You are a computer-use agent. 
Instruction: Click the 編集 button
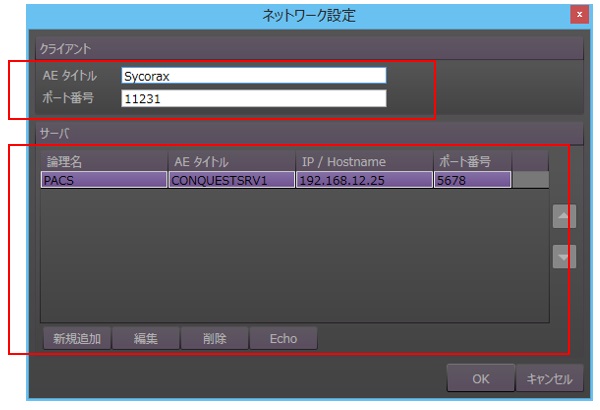click(146, 338)
